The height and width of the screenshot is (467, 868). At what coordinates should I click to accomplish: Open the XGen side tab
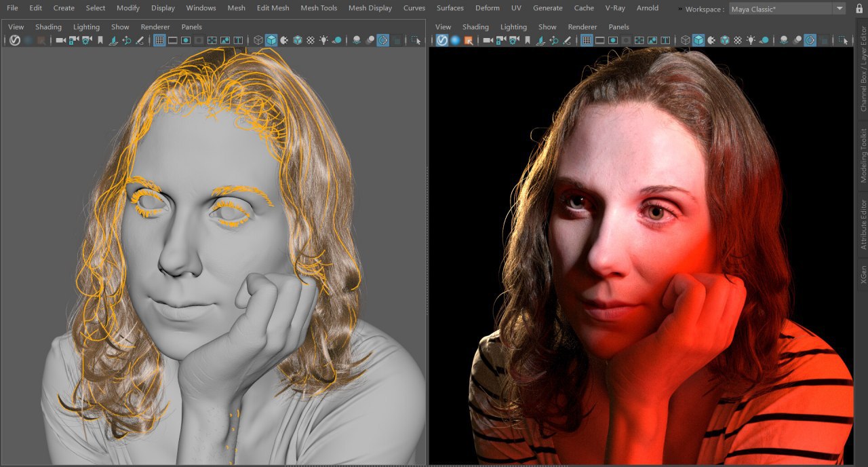tap(863, 274)
